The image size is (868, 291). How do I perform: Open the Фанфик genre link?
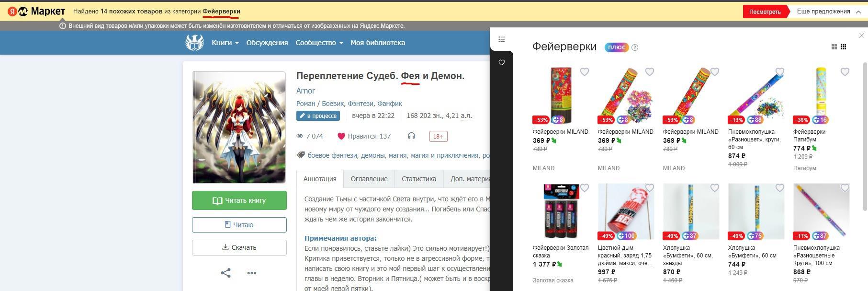[x=390, y=104]
